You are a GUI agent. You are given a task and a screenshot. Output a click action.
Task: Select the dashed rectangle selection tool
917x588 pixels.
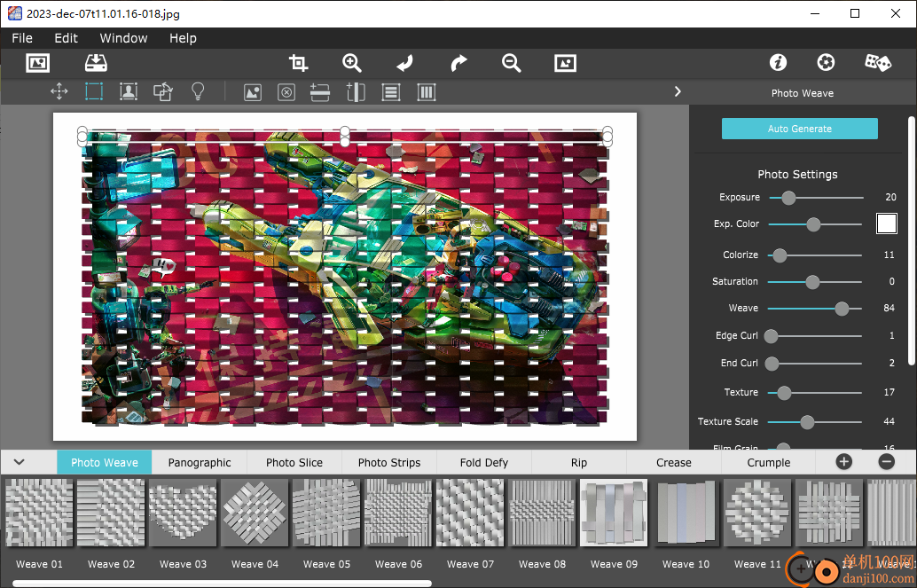[94, 92]
